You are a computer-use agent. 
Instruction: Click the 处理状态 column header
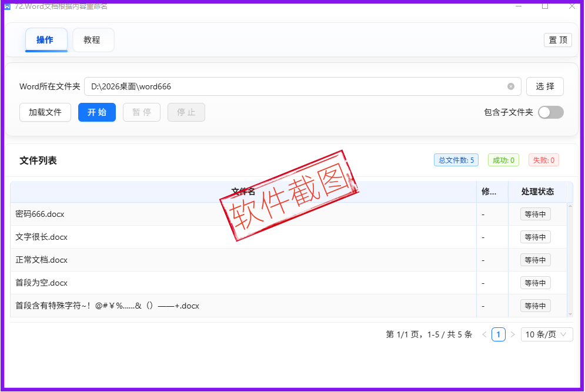[537, 192]
